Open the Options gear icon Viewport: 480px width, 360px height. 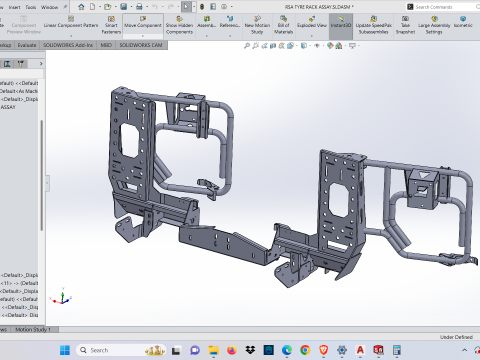coord(224,7)
